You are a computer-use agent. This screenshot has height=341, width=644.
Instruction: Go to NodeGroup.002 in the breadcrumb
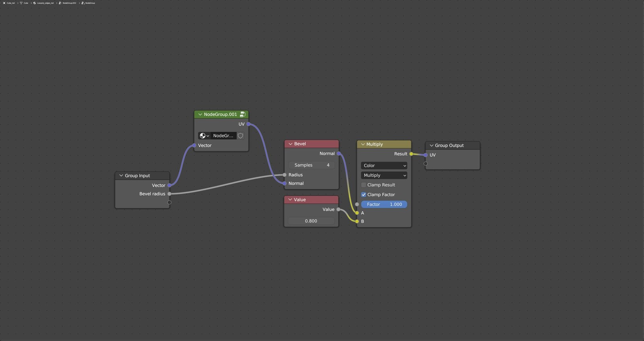coord(69,3)
